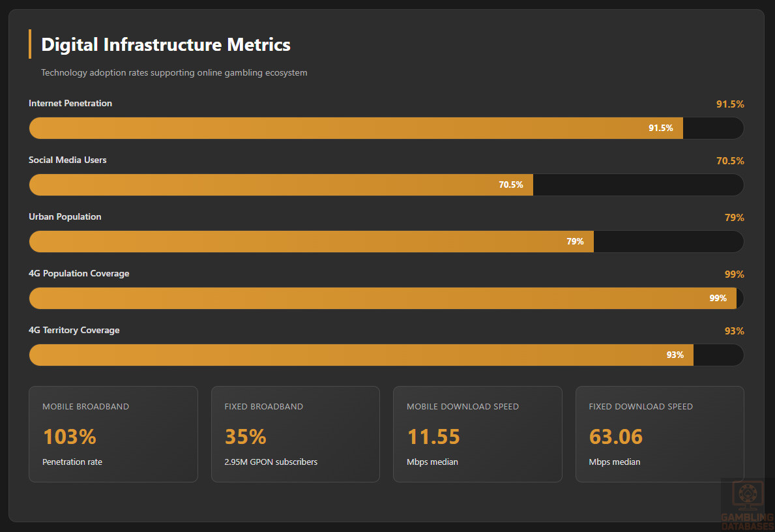Click the 4G Population Coverage bar
Viewport: 775px width, 532px height.
pyautogui.click(x=386, y=299)
